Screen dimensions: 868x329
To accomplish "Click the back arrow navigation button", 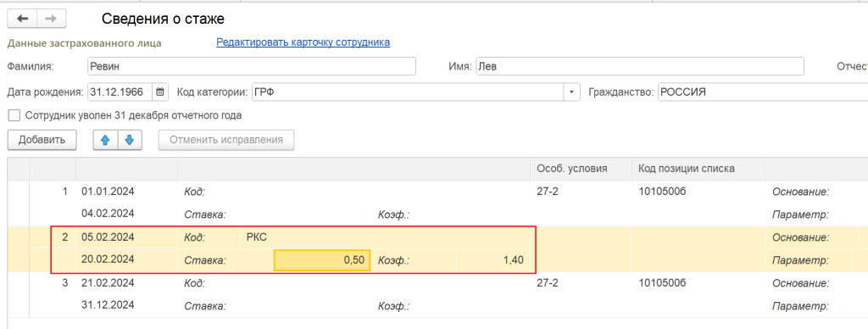I will coord(21,19).
